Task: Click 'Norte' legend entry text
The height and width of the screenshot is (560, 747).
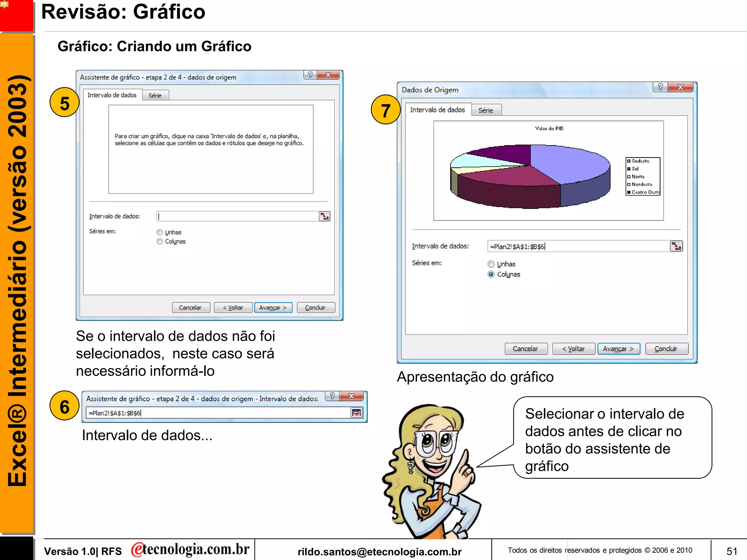Action: (x=638, y=176)
